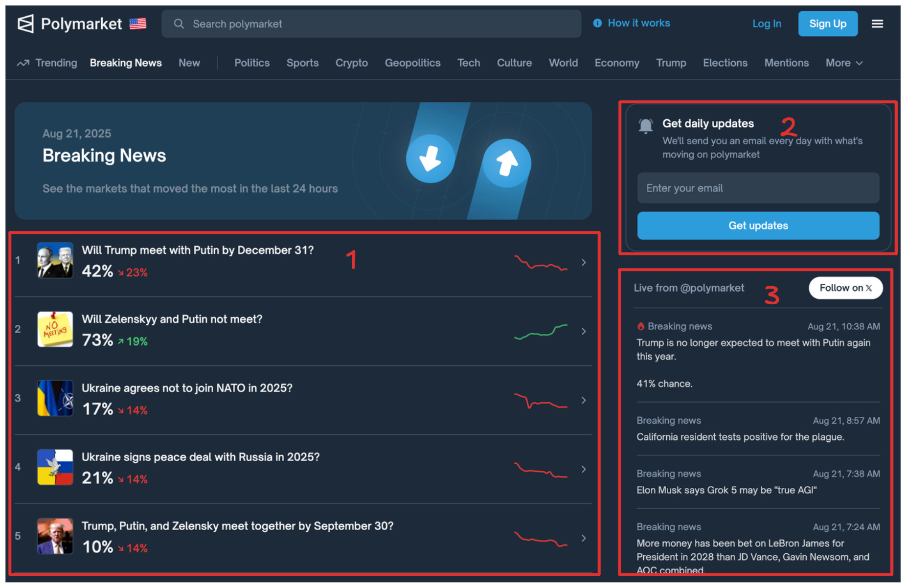
Task: Click the Live from @polymarket heading
Action: pos(689,288)
